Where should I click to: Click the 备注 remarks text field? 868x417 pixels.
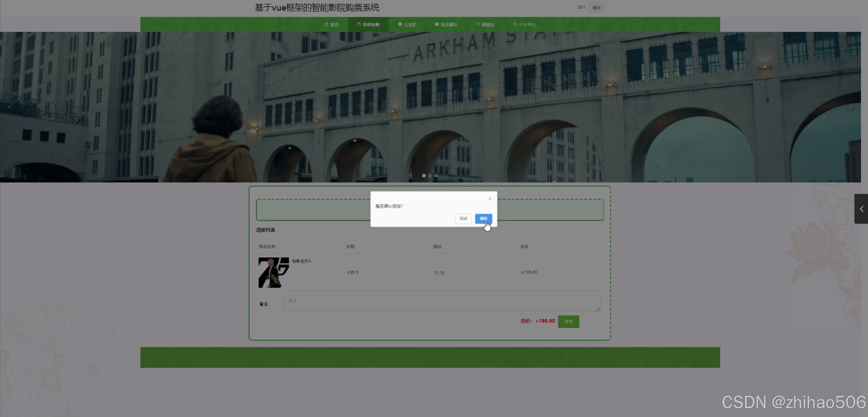(441, 303)
